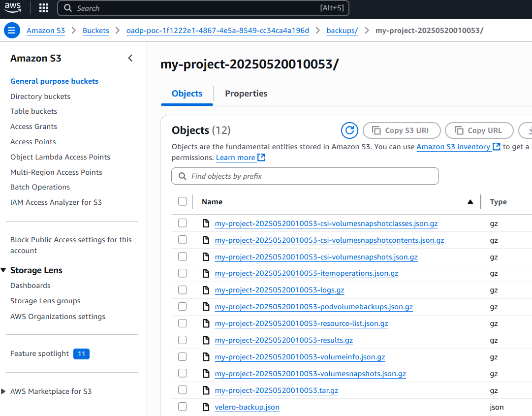Click file icon for my-project tar.gz
The image size is (532, 416).
pos(206,390)
